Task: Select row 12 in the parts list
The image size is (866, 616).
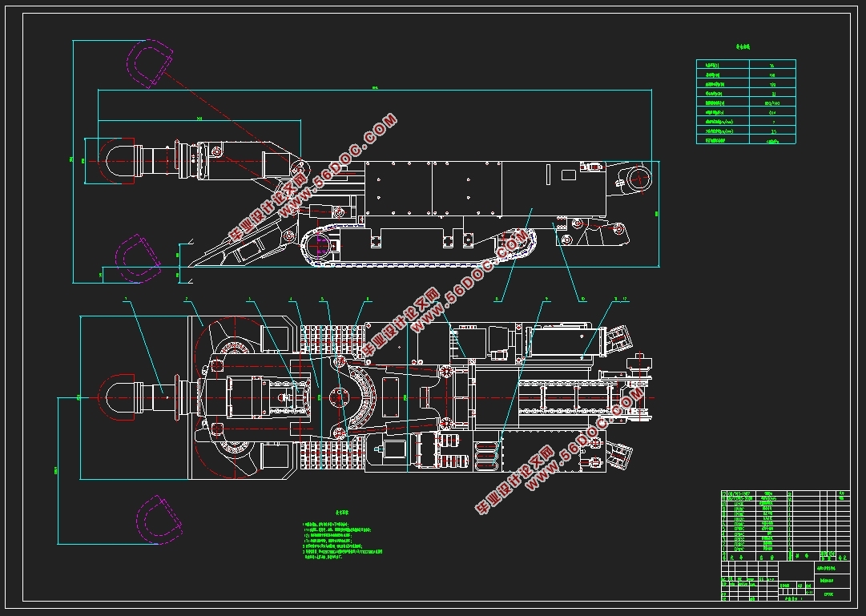Action: (x=784, y=493)
